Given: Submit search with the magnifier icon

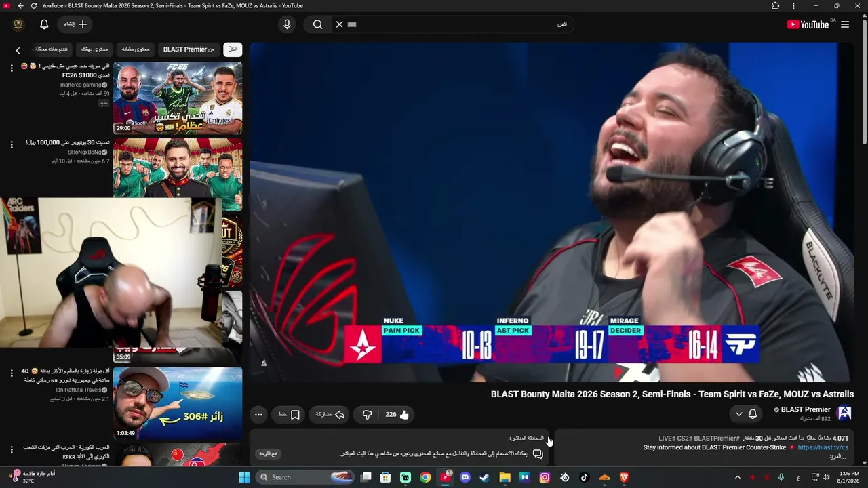Looking at the screenshot, I should pos(317,24).
